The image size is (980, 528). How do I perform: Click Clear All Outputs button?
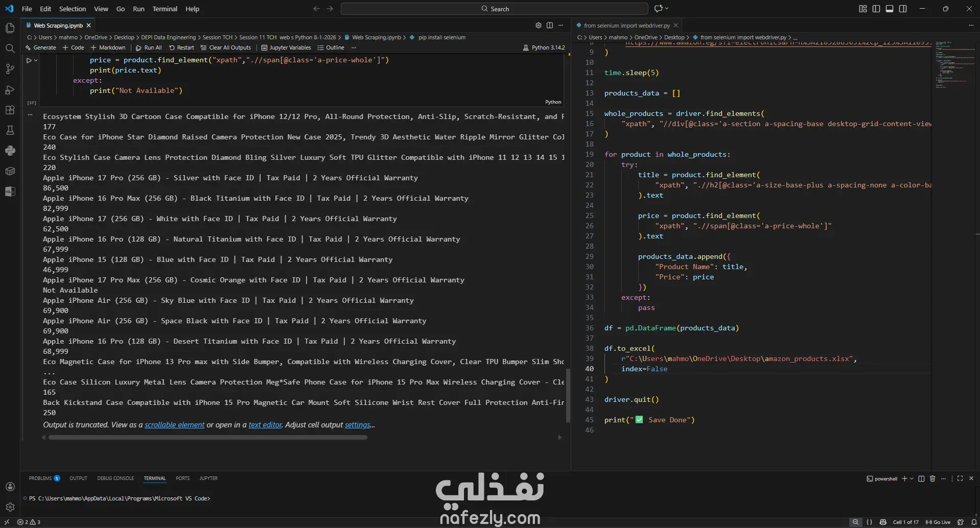click(x=226, y=47)
